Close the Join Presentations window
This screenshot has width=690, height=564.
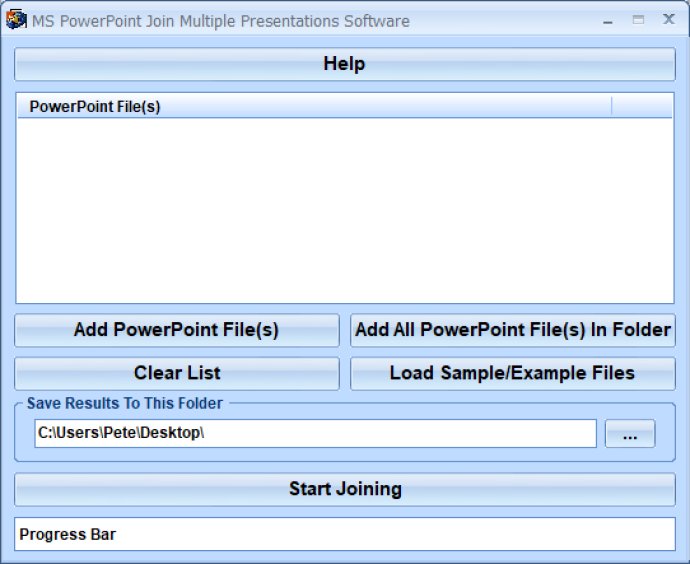click(x=668, y=19)
